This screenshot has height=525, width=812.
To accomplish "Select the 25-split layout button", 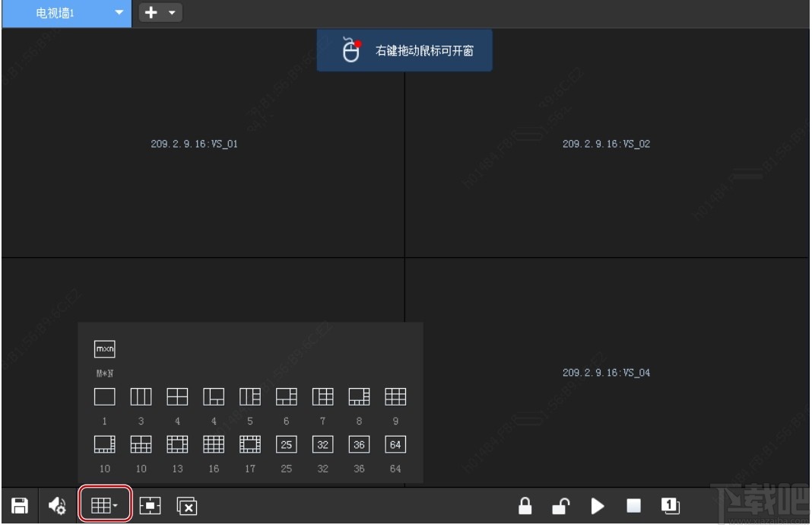I will coord(286,444).
